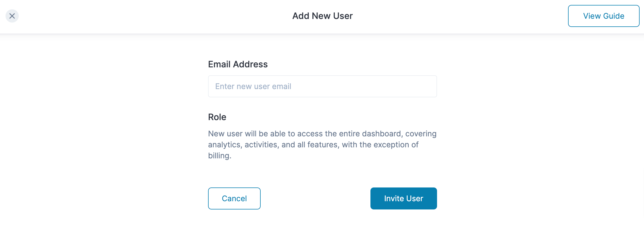The height and width of the screenshot is (232, 644).
Task: Dismiss the form using Cancel
Action: 234,198
